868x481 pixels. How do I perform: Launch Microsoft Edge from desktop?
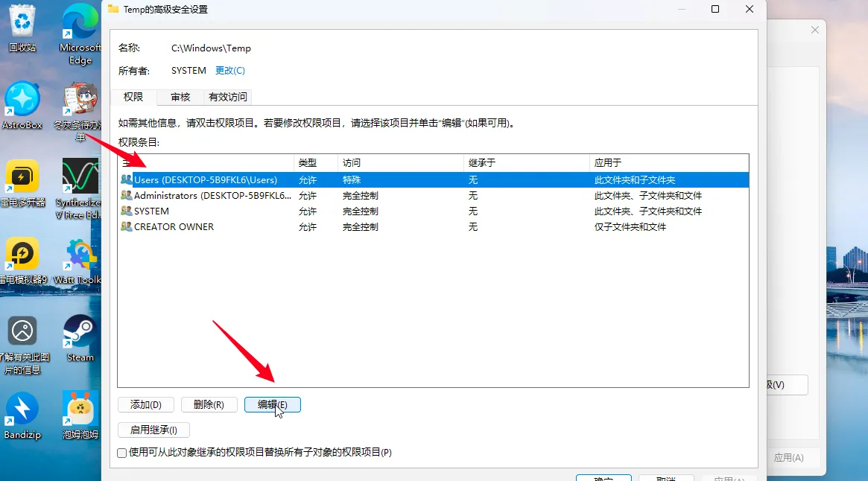(80, 26)
